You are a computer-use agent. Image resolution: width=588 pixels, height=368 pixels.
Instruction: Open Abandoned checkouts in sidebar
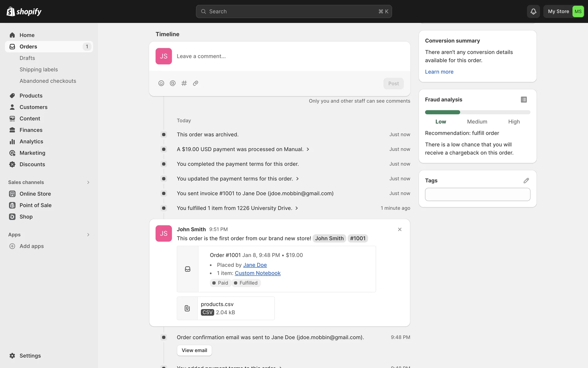tap(48, 81)
